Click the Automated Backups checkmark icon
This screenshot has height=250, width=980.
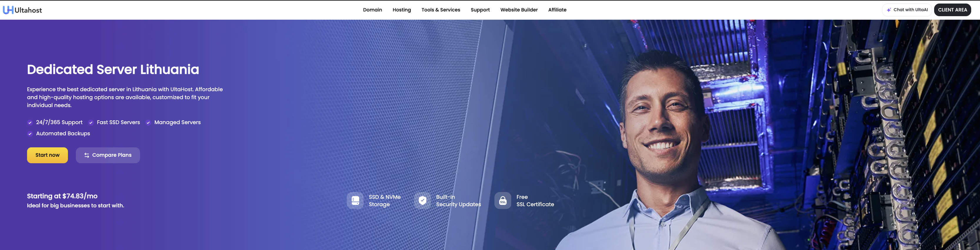click(x=30, y=134)
